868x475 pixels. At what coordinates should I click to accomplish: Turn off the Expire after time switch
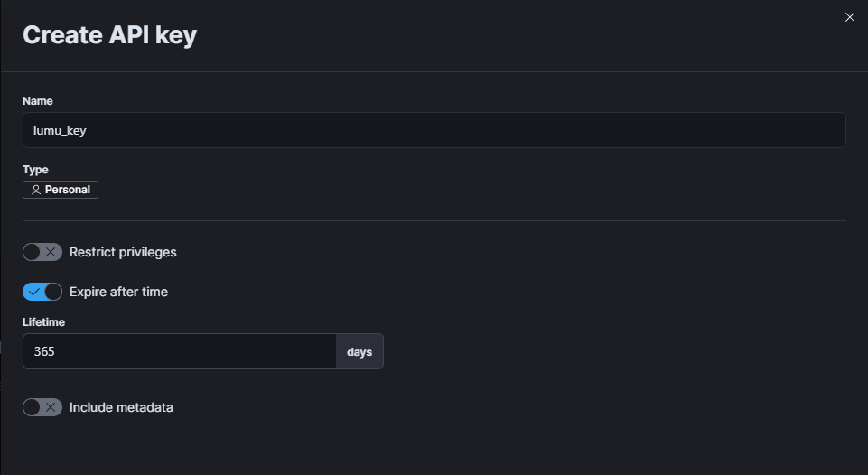click(x=42, y=292)
